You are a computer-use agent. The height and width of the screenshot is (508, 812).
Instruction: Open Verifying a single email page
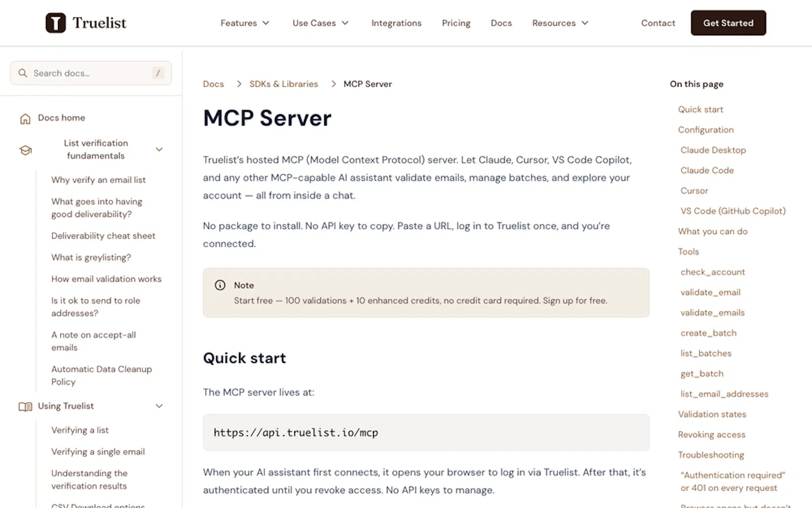(98, 452)
